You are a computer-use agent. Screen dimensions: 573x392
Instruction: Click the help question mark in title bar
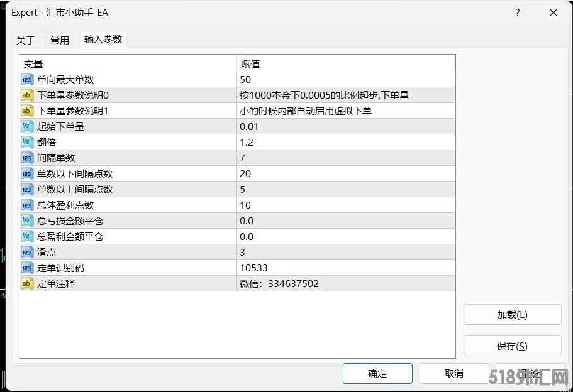click(517, 13)
